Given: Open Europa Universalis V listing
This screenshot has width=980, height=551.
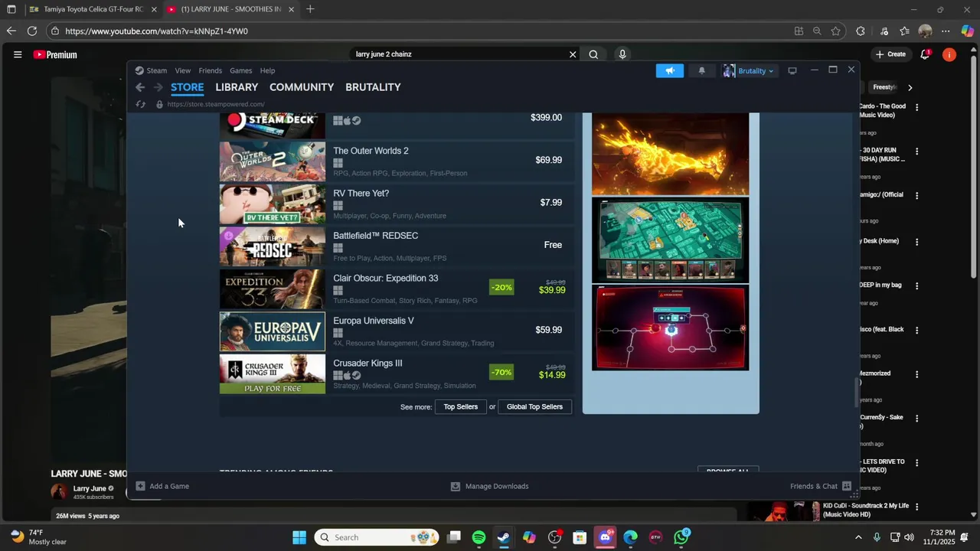Looking at the screenshot, I should pos(397,331).
